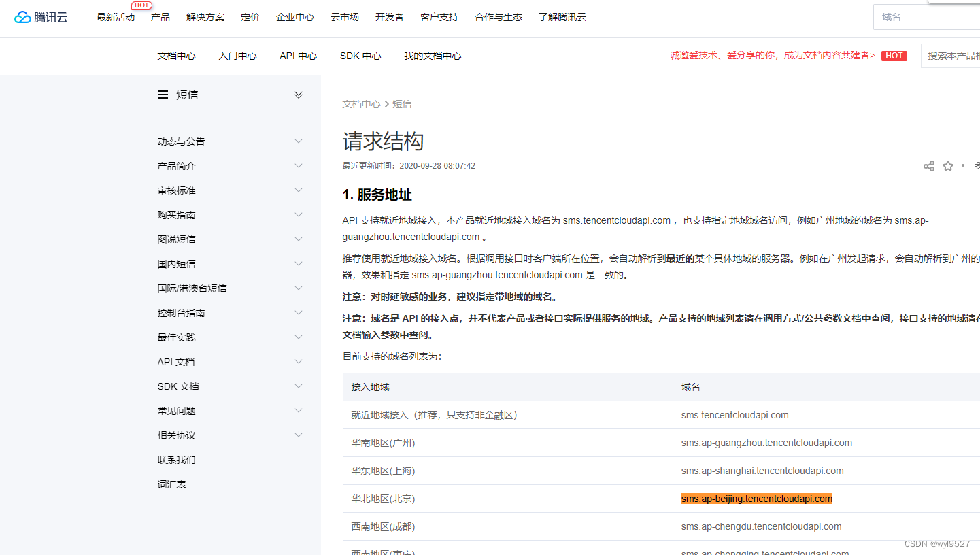The image size is (980, 555).
Task: Open the 最新活动 top menu
Action: coord(116,17)
